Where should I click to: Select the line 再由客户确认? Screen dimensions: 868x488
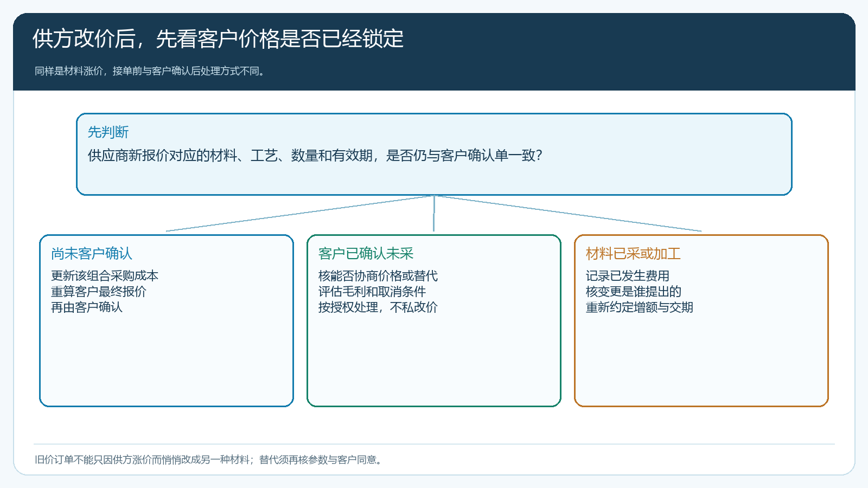click(x=87, y=307)
